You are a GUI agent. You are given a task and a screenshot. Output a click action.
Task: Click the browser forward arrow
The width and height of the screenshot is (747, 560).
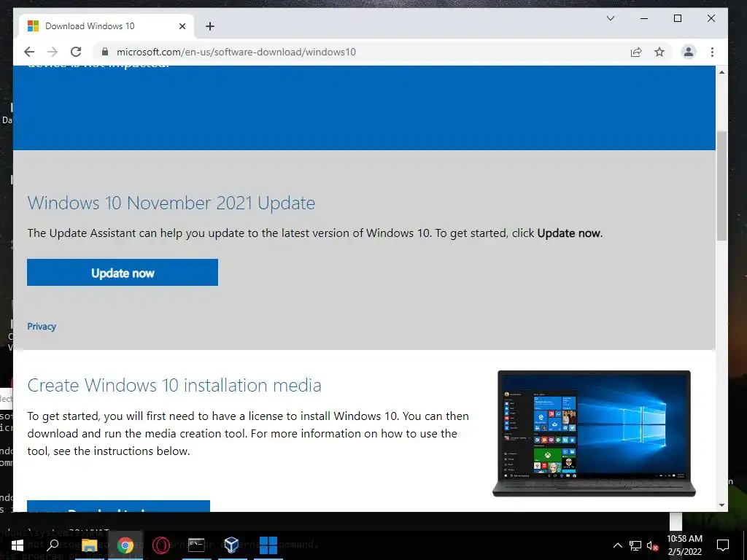[53, 52]
